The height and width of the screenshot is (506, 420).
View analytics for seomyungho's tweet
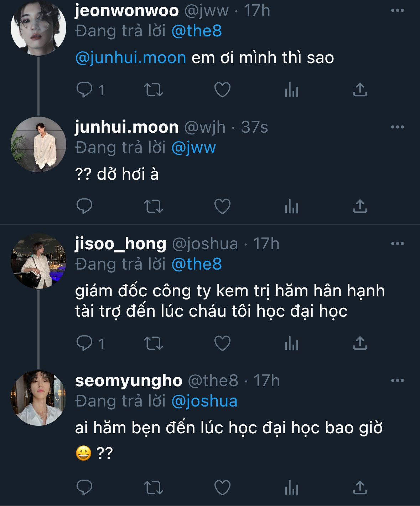pyautogui.click(x=291, y=487)
